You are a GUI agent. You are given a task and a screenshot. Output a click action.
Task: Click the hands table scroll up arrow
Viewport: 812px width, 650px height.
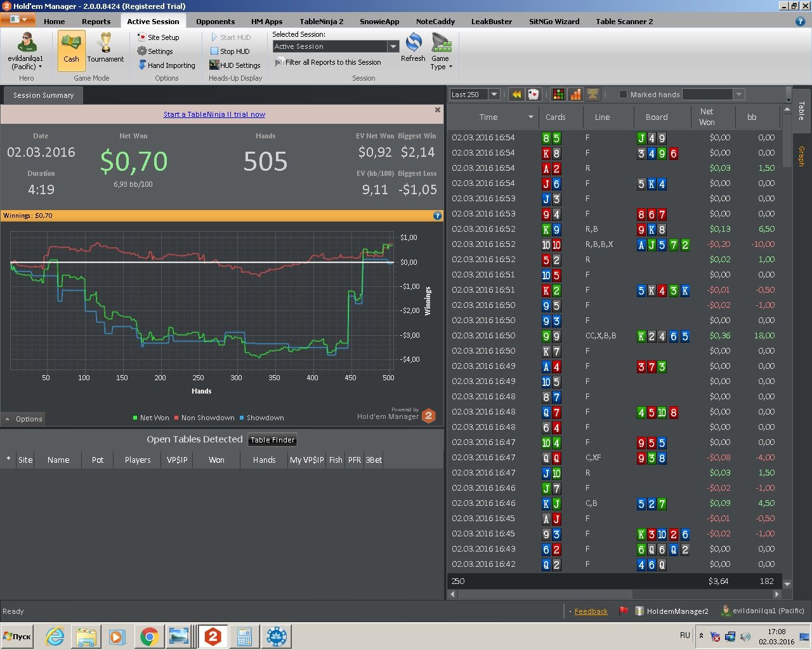click(x=787, y=110)
